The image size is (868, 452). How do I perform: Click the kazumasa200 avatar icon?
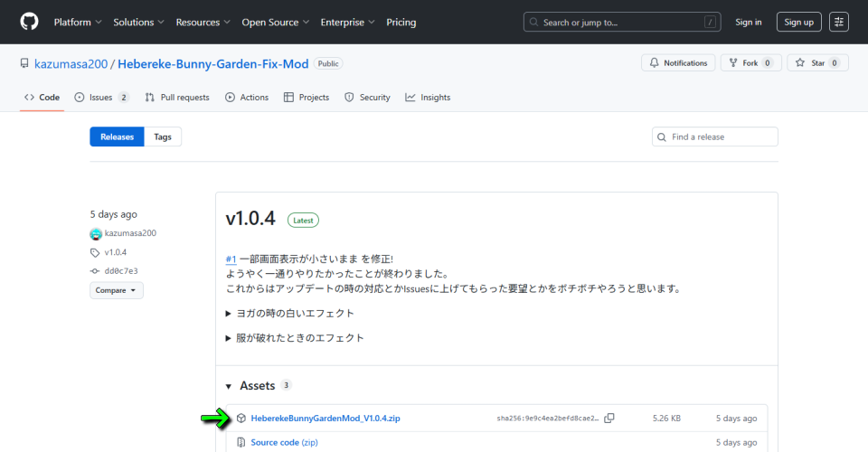96,233
